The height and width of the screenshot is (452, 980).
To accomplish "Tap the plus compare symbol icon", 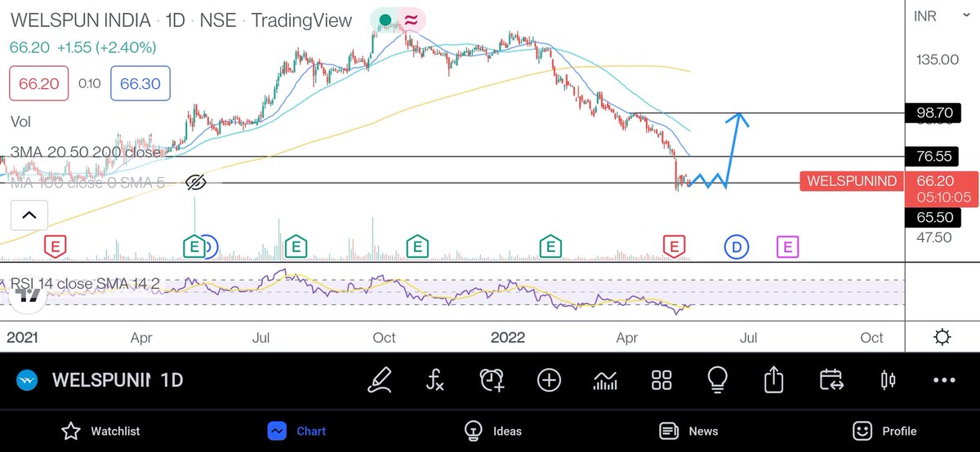I will coord(549,380).
